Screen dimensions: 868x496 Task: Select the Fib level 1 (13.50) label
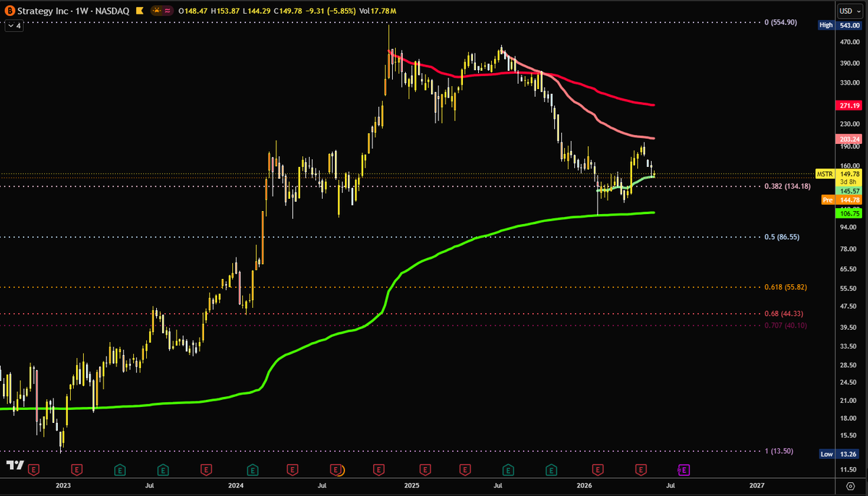(x=779, y=450)
